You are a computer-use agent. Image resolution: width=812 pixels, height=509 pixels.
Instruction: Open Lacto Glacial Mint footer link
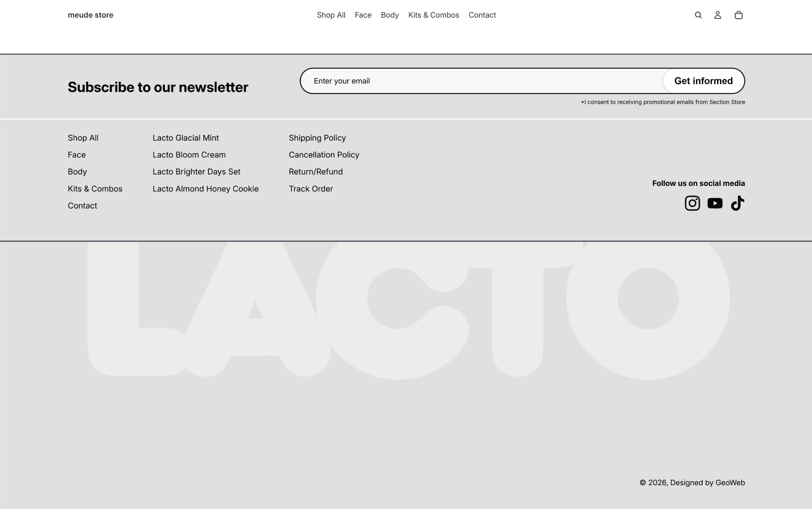186,138
